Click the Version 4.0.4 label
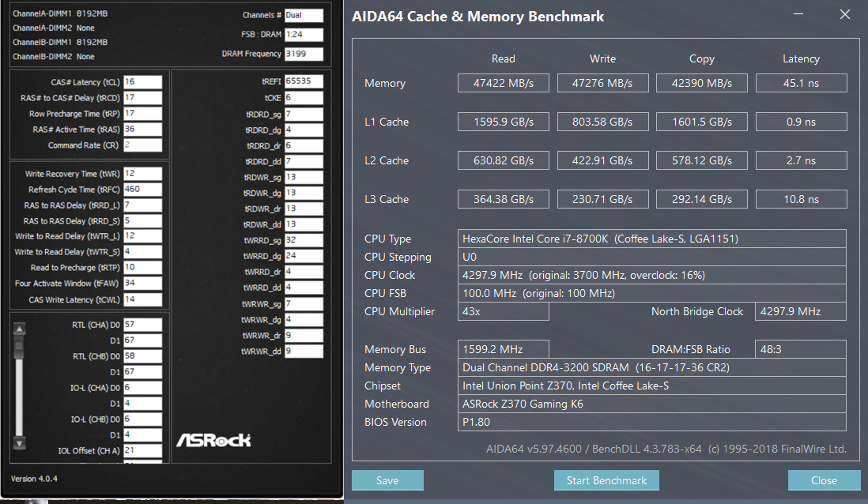The height and width of the screenshot is (504, 868). [34, 479]
